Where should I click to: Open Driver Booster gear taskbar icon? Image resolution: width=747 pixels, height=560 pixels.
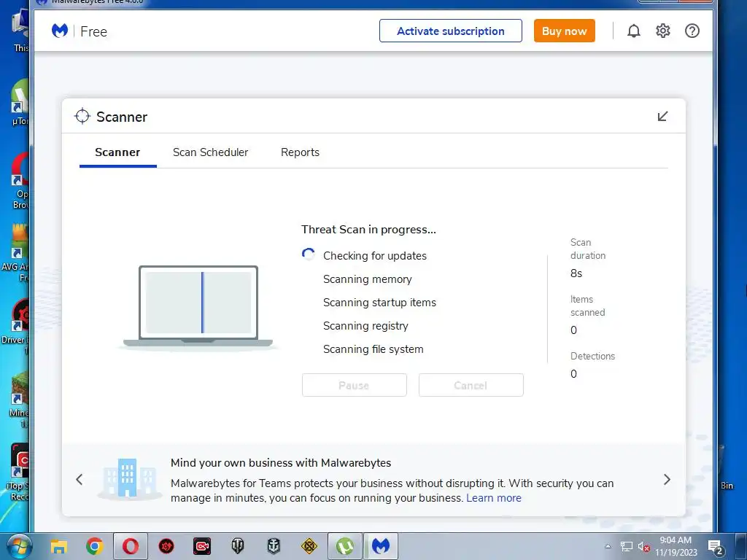(166, 546)
